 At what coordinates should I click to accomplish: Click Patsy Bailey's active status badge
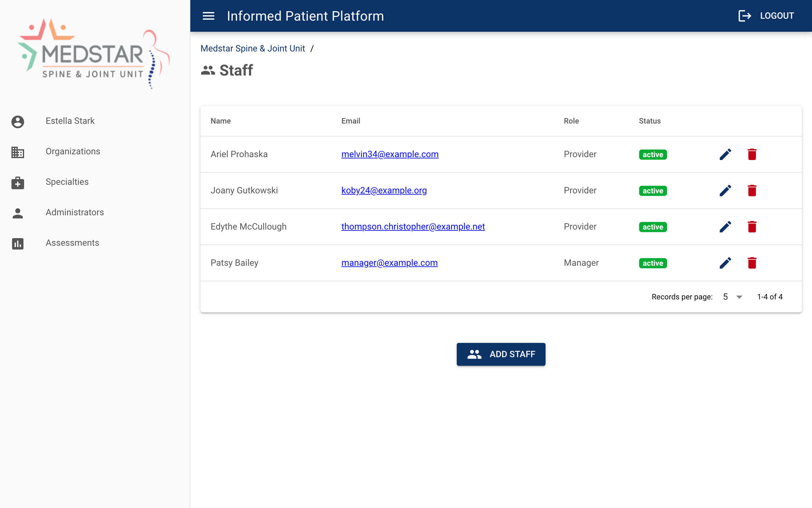653,263
